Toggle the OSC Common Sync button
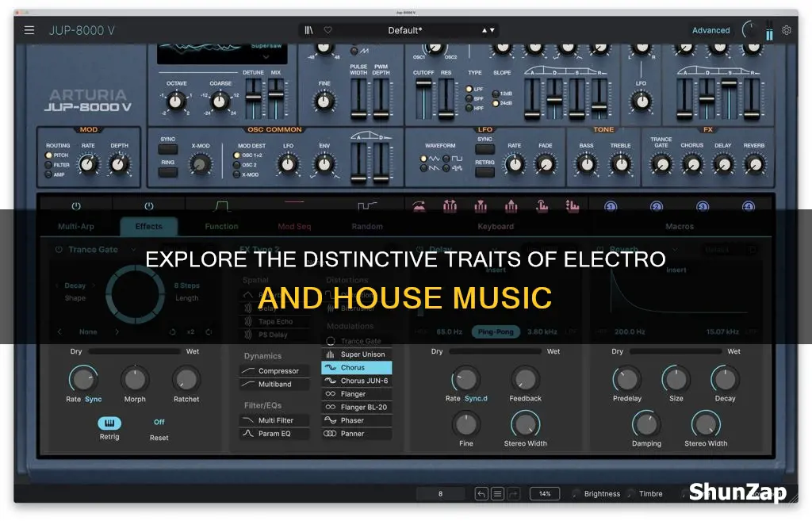 [168, 150]
